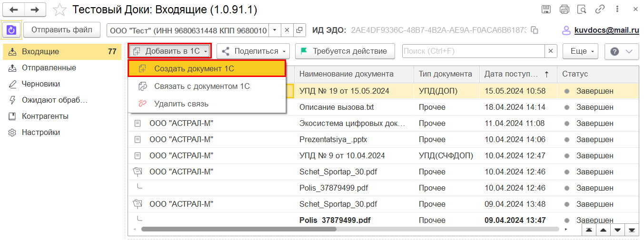The height and width of the screenshot is (240, 644).
Task: Click package icon of Schet_Sportap_30.pdf 10.04.2024 row
Action: (x=138, y=172)
